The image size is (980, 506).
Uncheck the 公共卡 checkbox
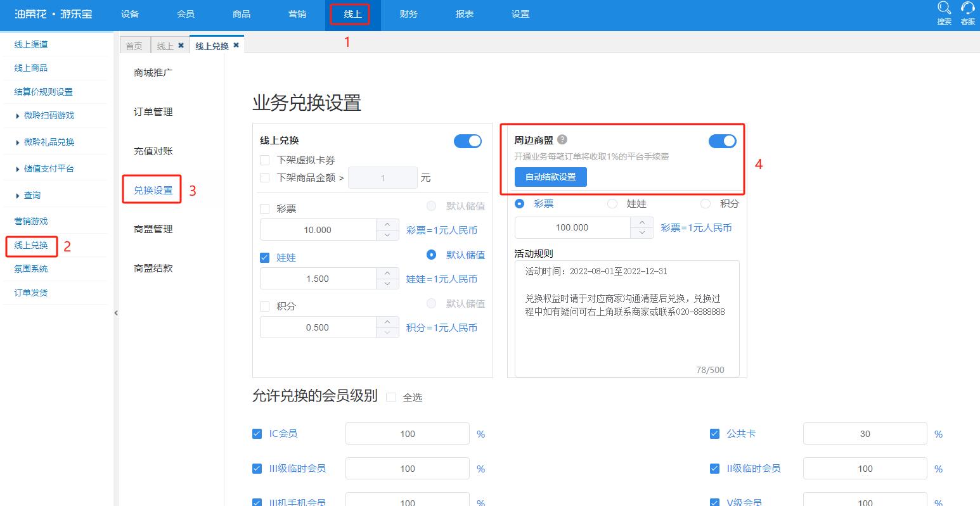click(x=714, y=434)
